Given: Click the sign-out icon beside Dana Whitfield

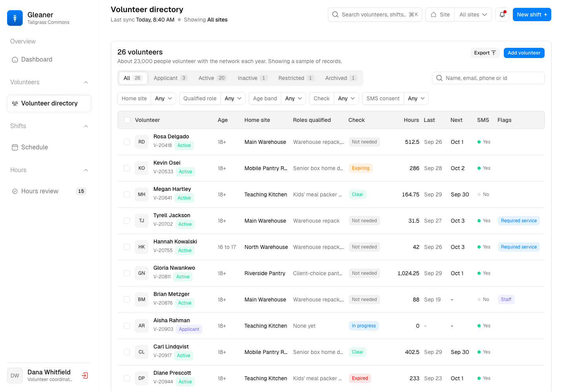Looking at the screenshot, I should (85, 376).
